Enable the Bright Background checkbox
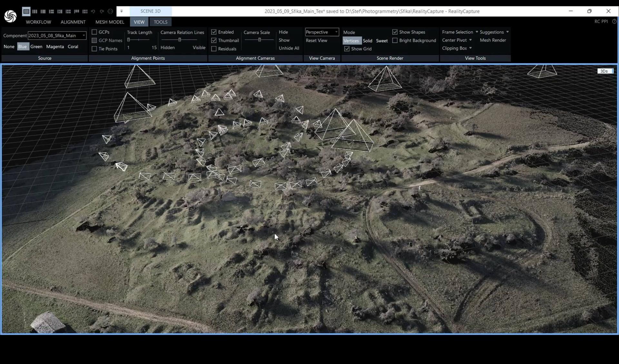619x364 pixels. tap(395, 40)
